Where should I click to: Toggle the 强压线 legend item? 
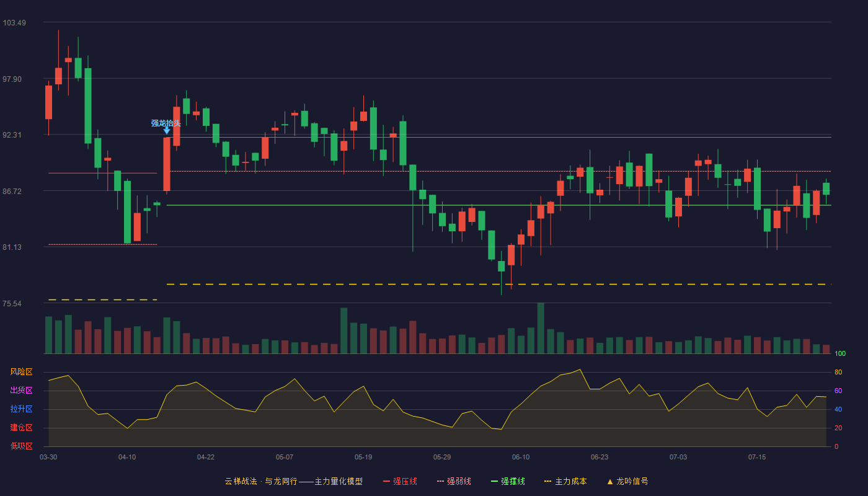tap(400, 481)
